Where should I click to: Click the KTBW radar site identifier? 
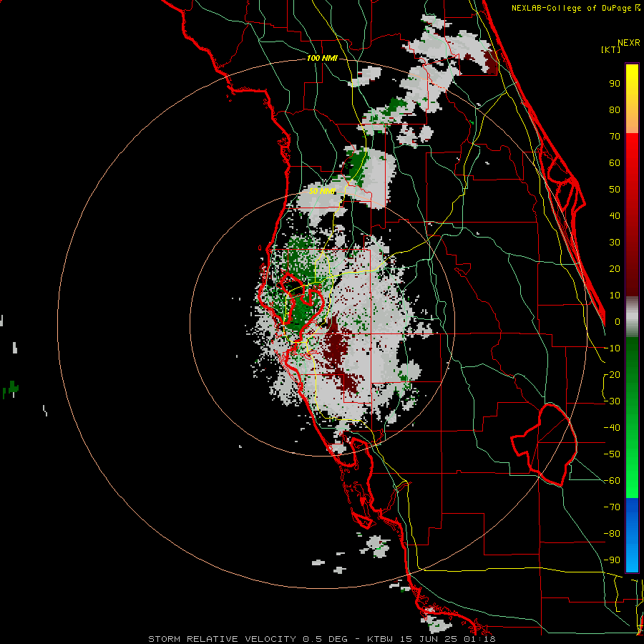(x=381, y=639)
